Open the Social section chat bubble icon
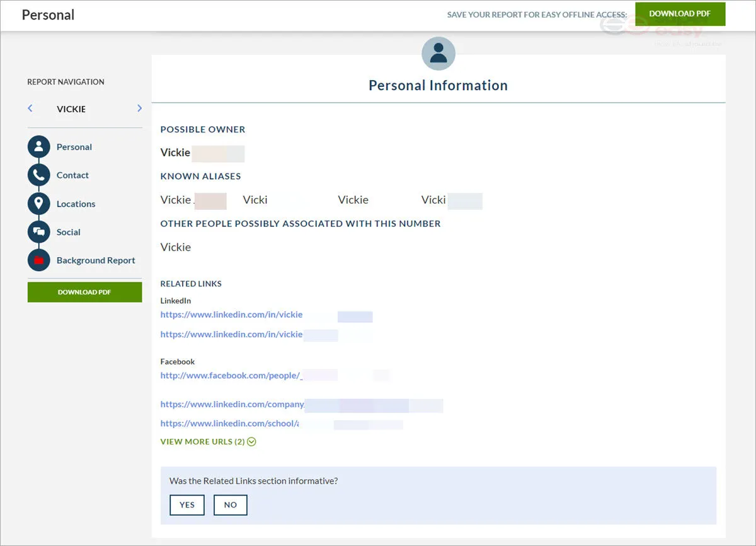Screen dimensions: 756x546 pos(38,231)
